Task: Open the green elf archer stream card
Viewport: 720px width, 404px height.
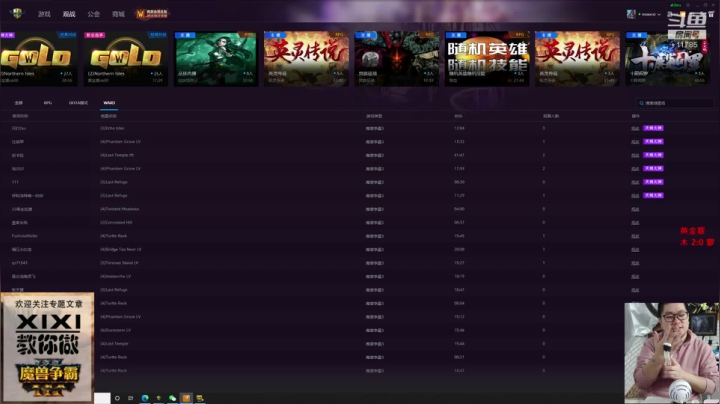Action: click(216, 59)
